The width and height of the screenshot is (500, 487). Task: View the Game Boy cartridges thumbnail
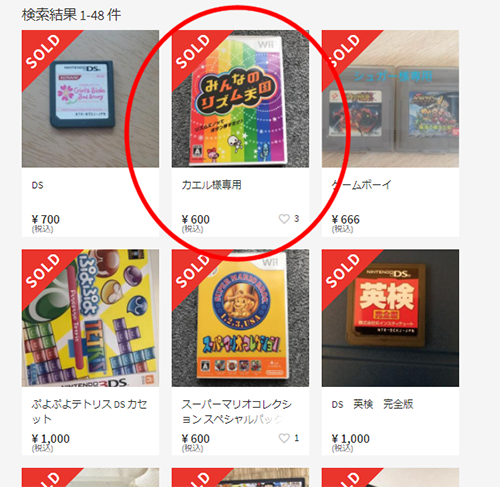pyautogui.click(x=390, y=99)
